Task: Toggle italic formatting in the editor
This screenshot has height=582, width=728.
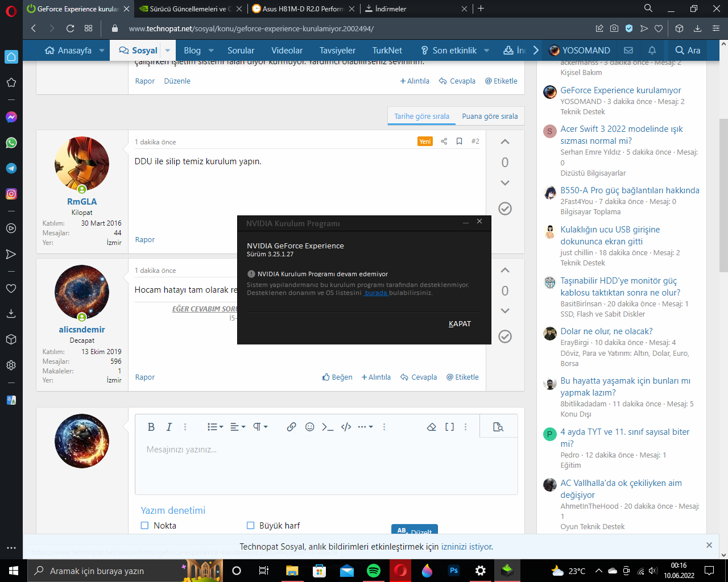Action: [x=169, y=427]
